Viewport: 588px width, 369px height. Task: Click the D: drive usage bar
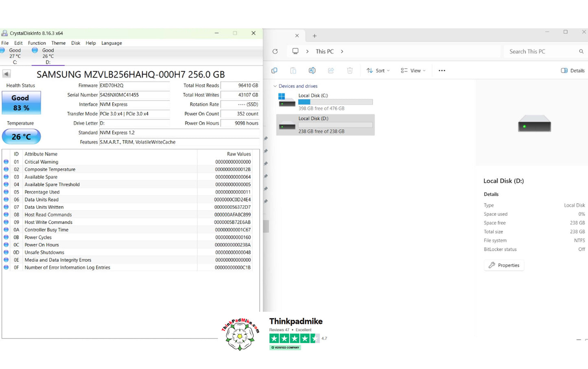pyautogui.click(x=335, y=125)
